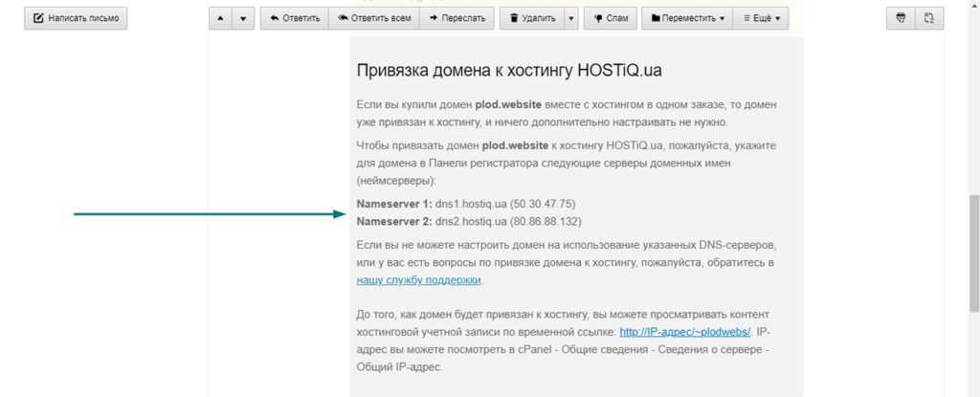980x397 pixels.
Task: Click the paragraph starting 'Если вы не можете настроить'
Action: 567,262
